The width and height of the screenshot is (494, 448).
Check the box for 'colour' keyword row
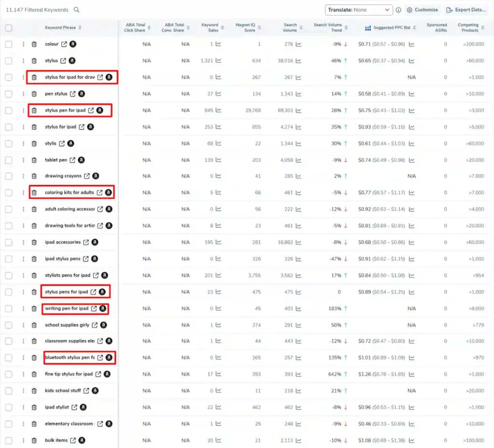(9, 44)
